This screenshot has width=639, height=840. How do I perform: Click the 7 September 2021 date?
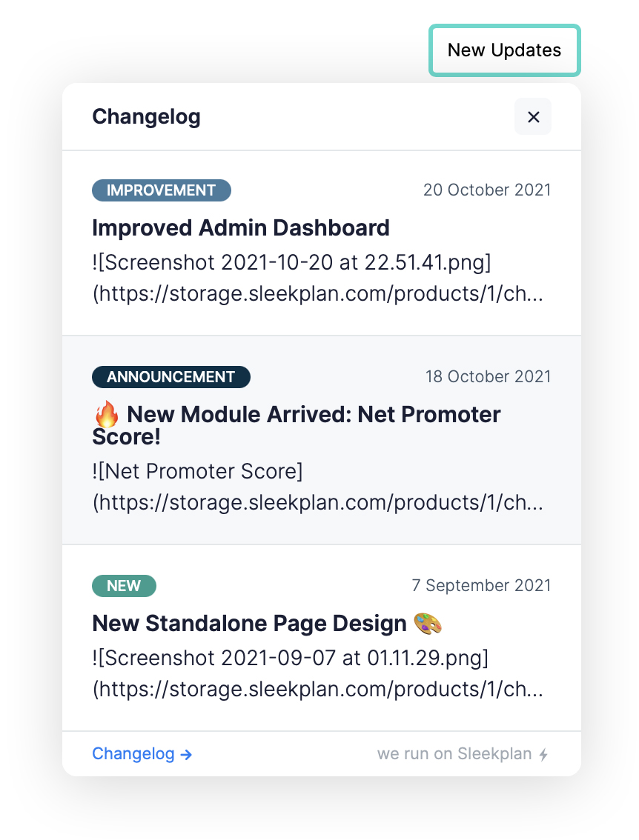[x=481, y=585]
